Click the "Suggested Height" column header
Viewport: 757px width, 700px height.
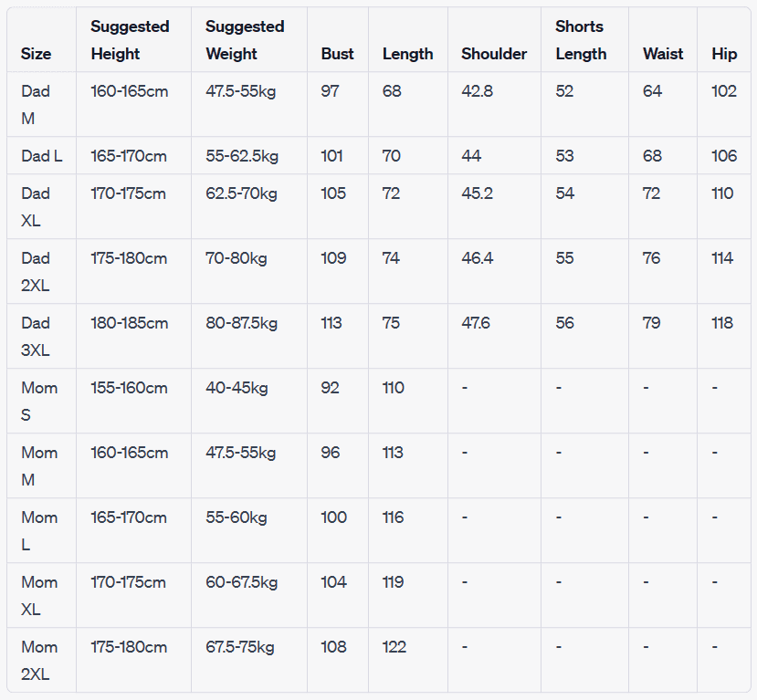[x=130, y=40]
